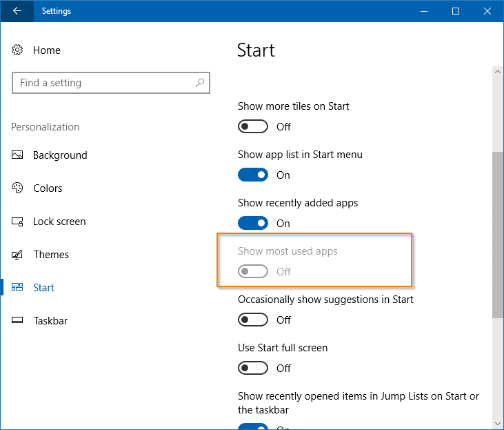The height and width of the screenshot is (430, 504).
Task: Click the Taskbar icon in sidebar
Action: coord(17,320)
